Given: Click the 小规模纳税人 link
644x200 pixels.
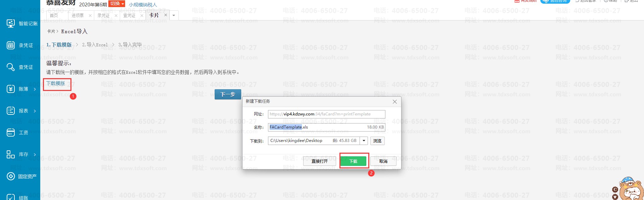Looking at the screenshot, I should [x=143, y=5].
